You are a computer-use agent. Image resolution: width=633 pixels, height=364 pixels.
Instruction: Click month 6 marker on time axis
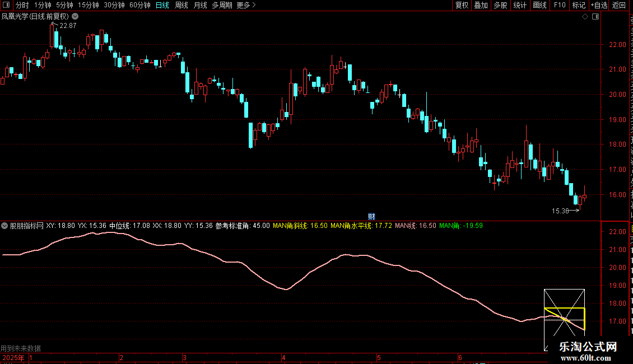(460, 357)
